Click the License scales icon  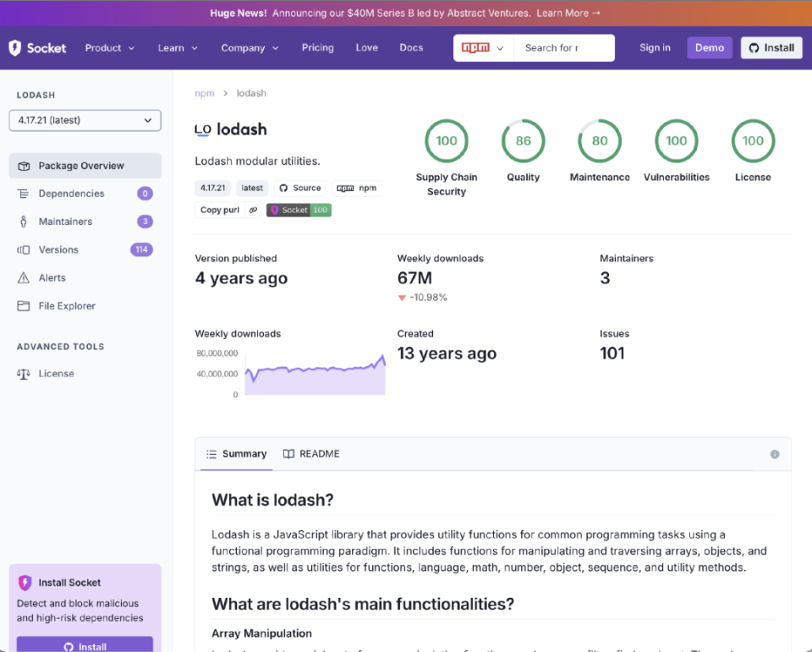coord(24,374)
